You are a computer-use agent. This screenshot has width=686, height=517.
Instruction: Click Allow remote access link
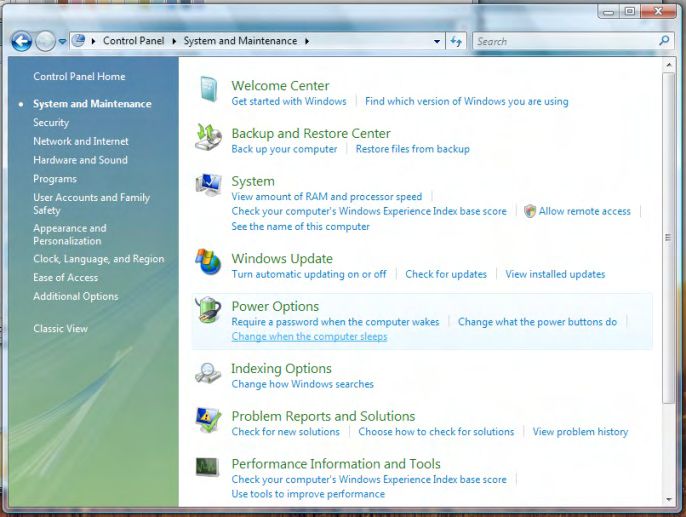584,211
